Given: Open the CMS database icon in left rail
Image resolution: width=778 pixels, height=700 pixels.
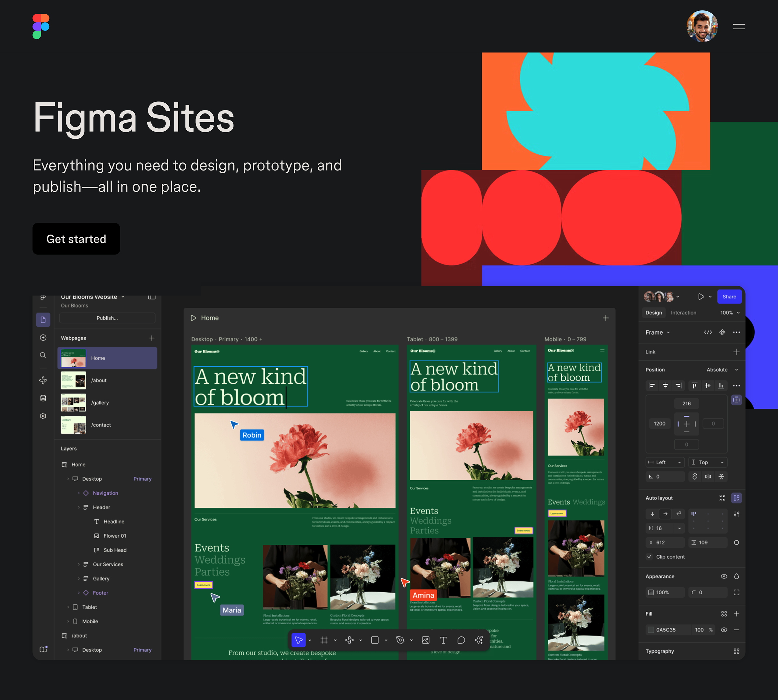Looking at the screenshot, I should point(43,398).
